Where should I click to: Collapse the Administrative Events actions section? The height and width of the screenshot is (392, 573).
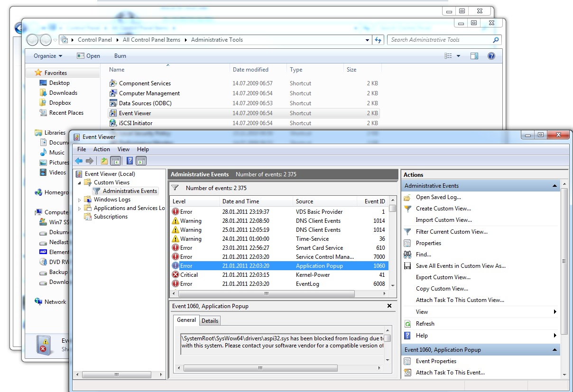[555, 186]
